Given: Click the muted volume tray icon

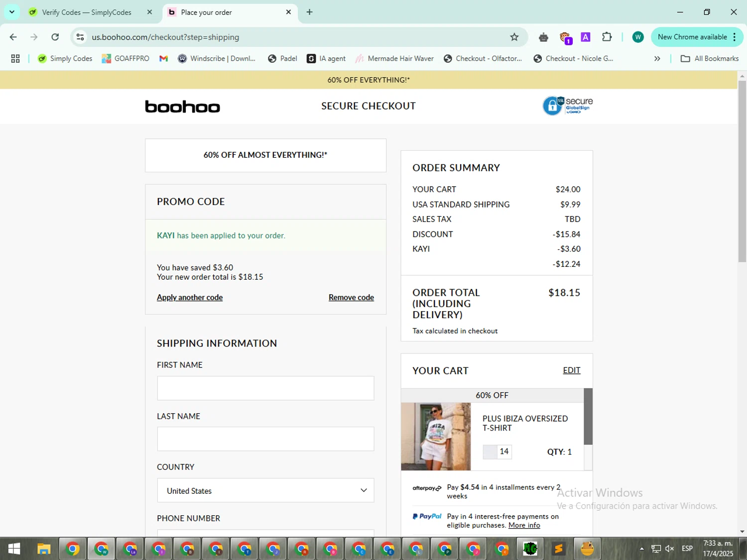Looking at the screenshot, I should [670, 549].
